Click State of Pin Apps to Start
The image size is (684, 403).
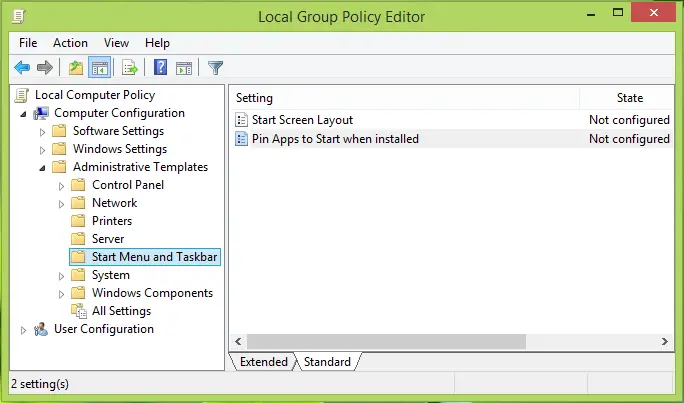(x=629, y=139)
